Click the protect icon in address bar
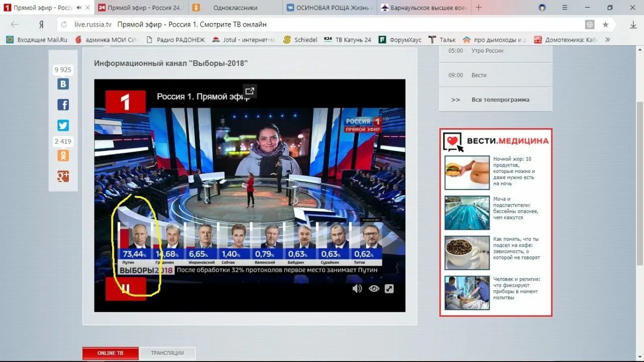The height and width of the screenshot is (362, 644). coord(590,25)
